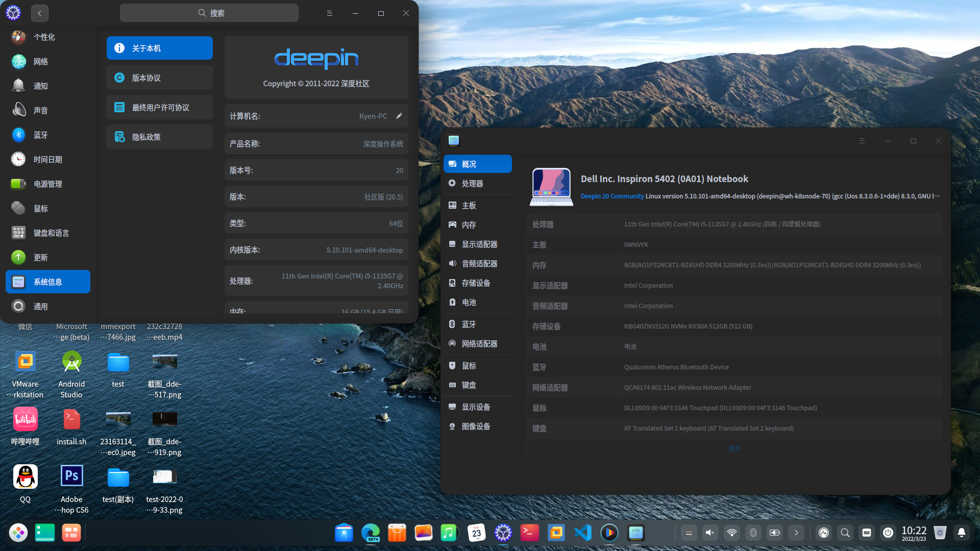Toggle Wi-Fi from the system tray
Viewport: 980px width, 551px height.
(731, 532)
